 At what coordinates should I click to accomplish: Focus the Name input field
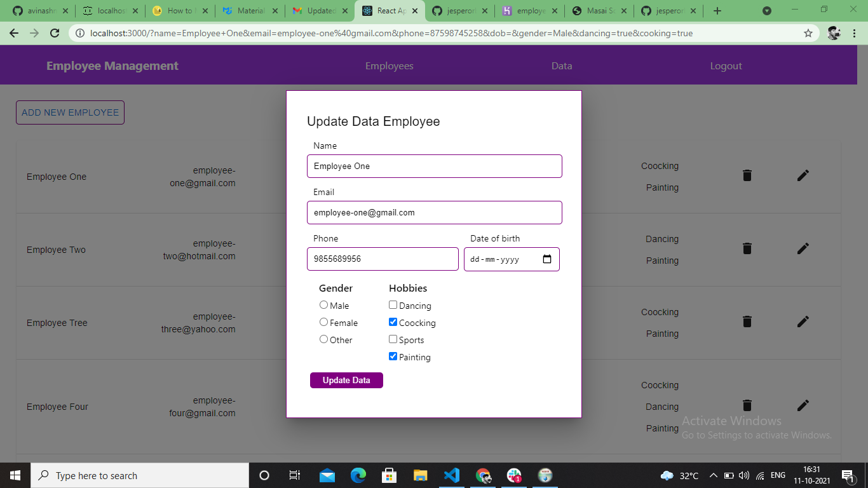pos(435,166)
